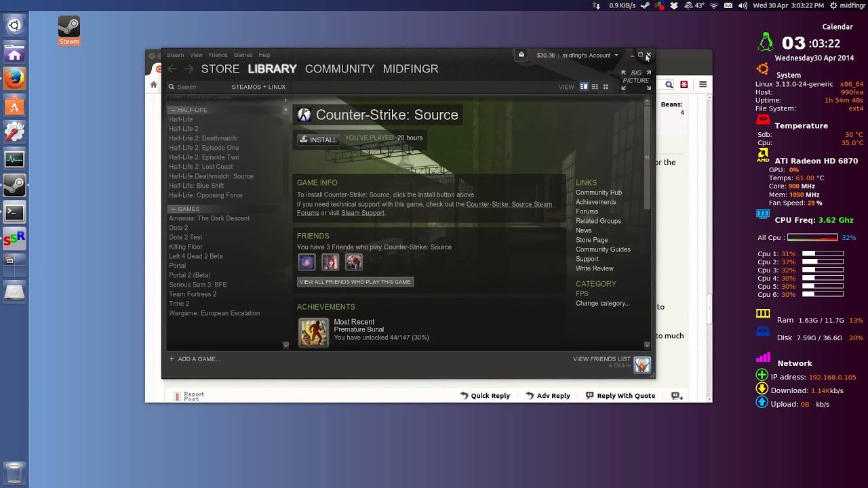The image size is (868, 488).
Task: Click Change category link
Action: coord(603,303)
